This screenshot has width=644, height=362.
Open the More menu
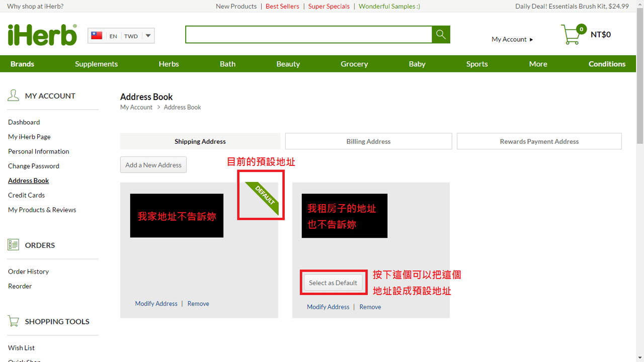538,64
